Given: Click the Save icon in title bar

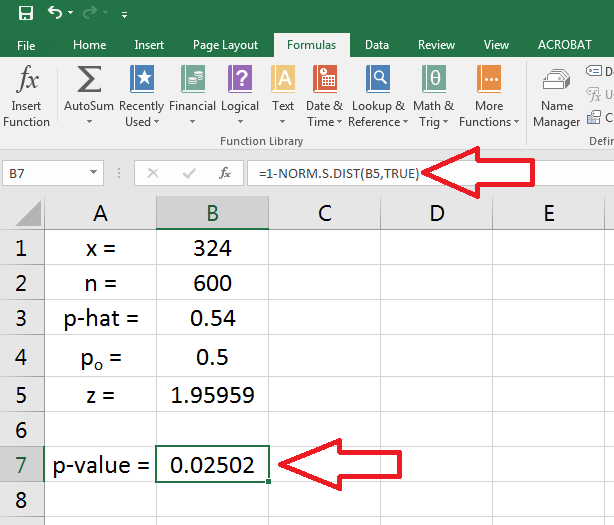Looking at the screenshot, I should [26, 14].
